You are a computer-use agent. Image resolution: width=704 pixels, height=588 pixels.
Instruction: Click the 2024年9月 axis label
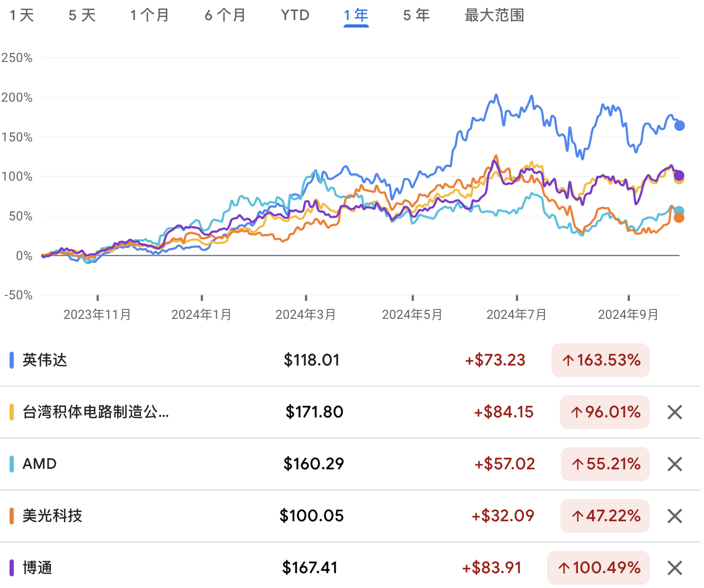click(628, 315)
